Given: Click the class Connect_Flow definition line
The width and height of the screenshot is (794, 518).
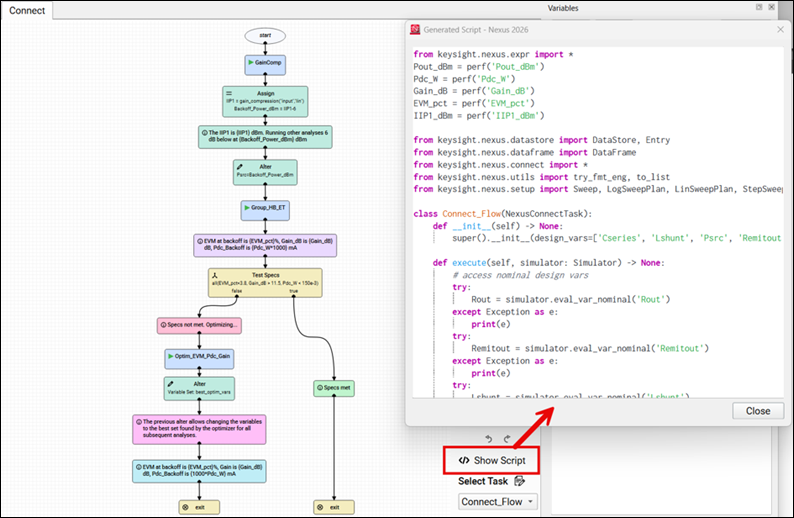Looking at the screenshot, I should click(502, 214).
